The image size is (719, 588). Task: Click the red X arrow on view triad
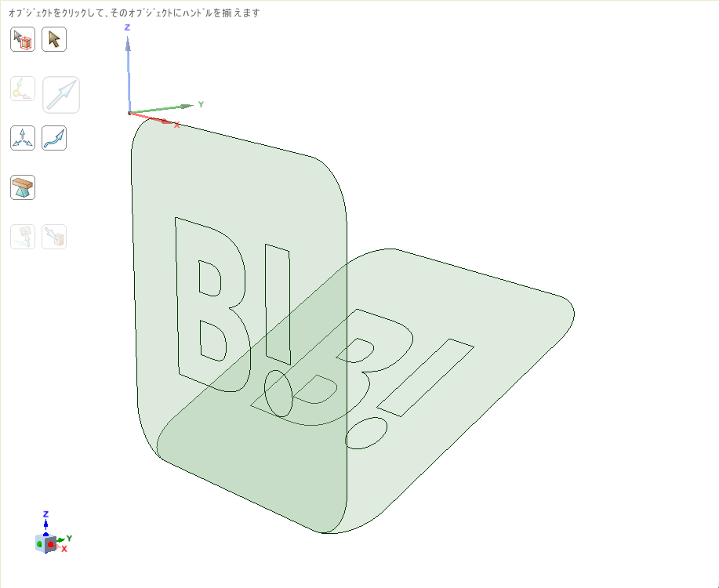pos(58,546)
